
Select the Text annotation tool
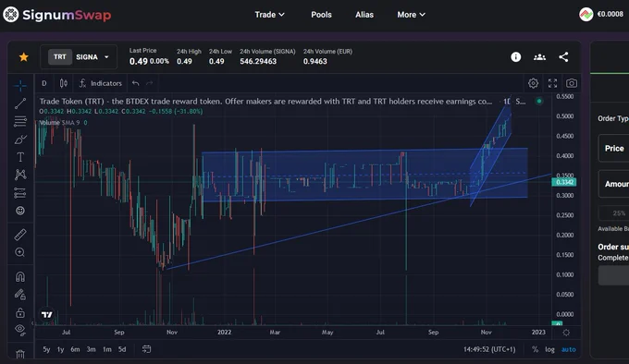pyautogui.click(x=20, y=157)
